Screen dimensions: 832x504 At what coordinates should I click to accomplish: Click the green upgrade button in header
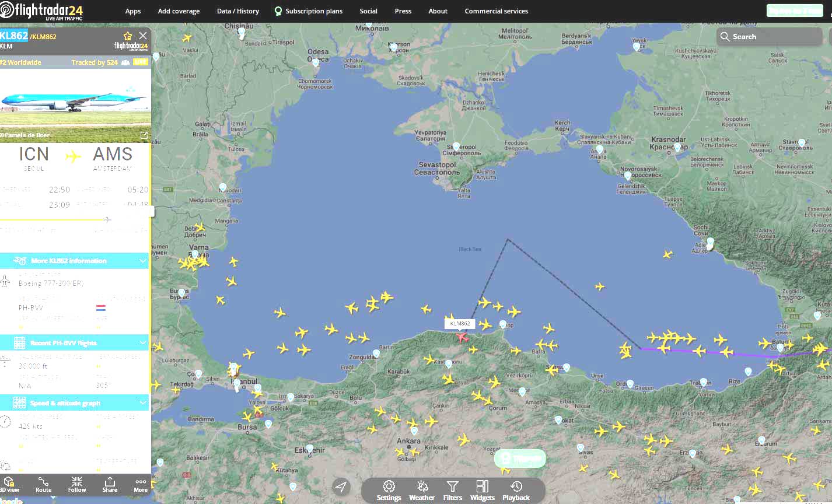[x=794, y=10]
